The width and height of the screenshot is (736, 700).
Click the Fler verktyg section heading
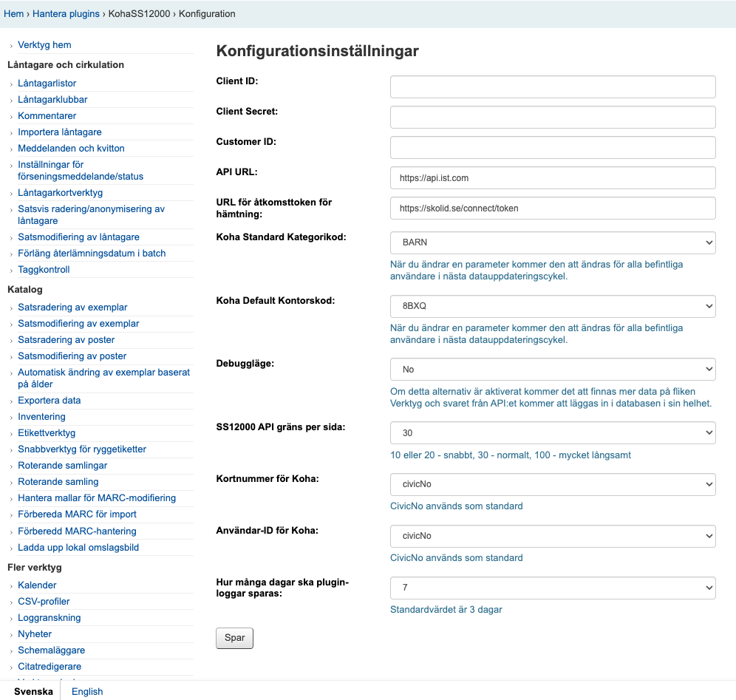click(35, 567)
